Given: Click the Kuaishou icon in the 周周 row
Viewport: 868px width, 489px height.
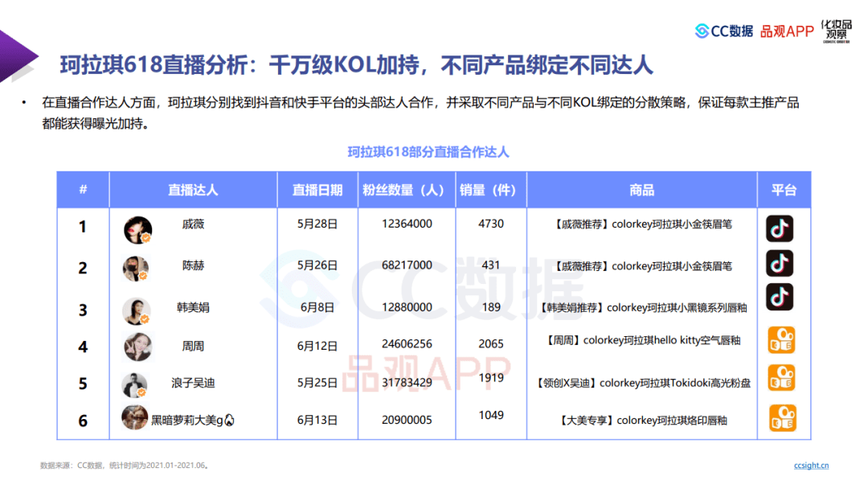Looking at the screenshot, I should tap(782, 340).
